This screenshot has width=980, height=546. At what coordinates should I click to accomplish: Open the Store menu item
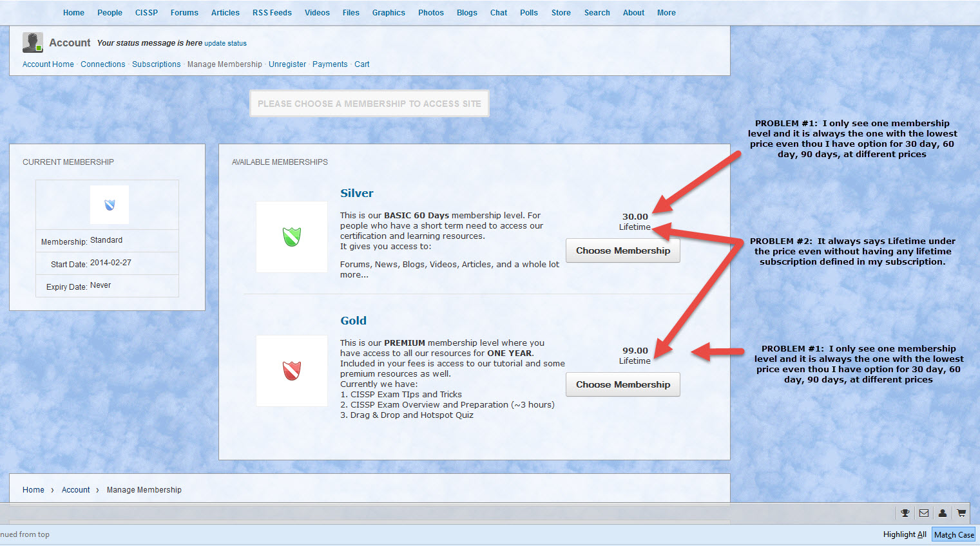pos(561,13)
